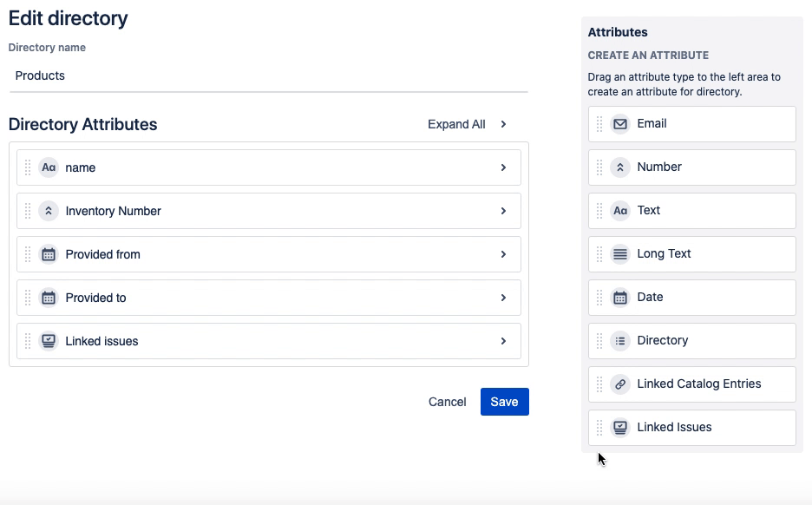This screenshot has width=812, height=505.
Task: Expand the Linked issues attribute chevron
Action: 503,341
